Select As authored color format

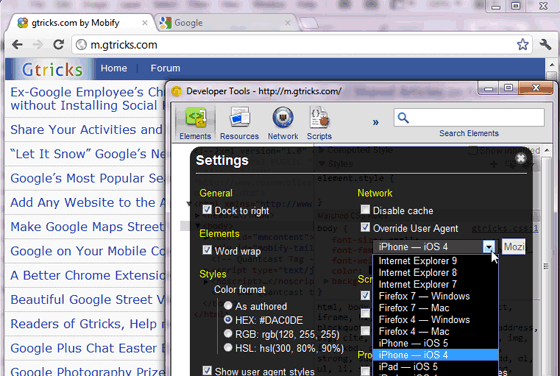pos(228,306)
